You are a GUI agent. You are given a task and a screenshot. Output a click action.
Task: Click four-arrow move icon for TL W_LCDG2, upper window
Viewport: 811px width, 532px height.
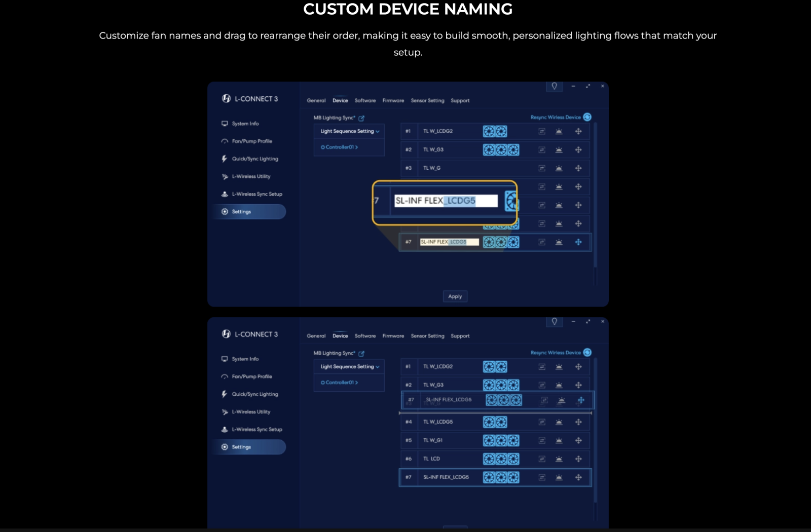pyautogui.click(x=578, y=131)
